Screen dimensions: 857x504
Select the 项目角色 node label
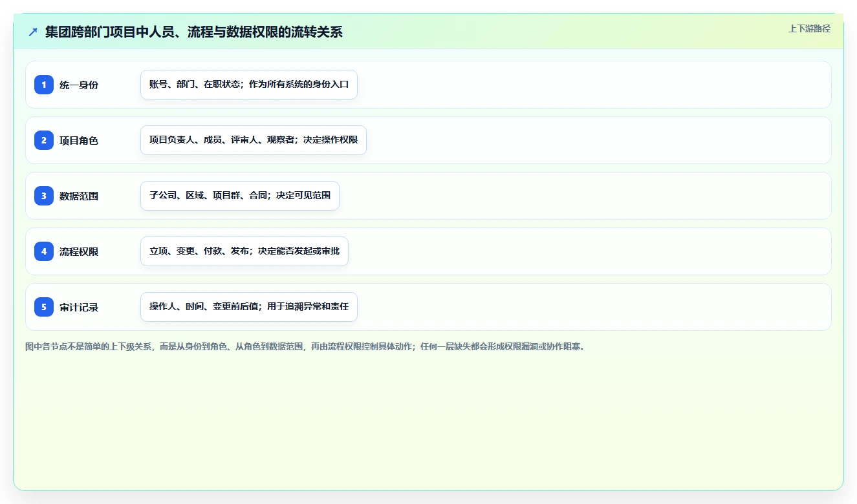[79, 140]
